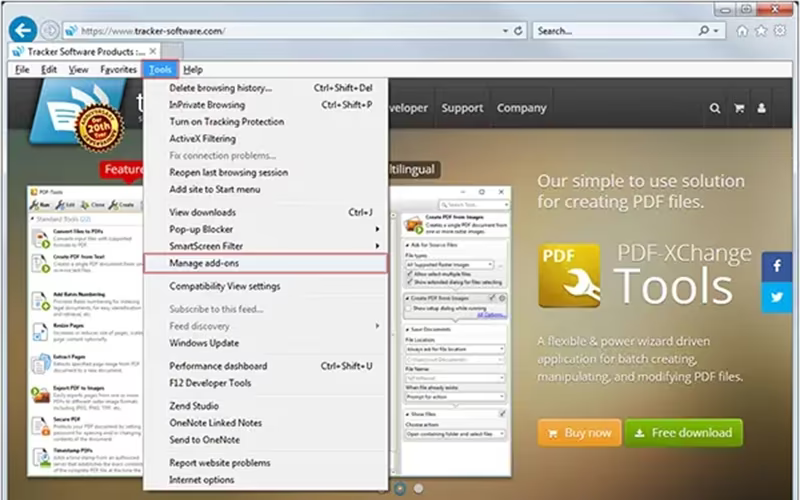
Task: Click the browser Forward arrow button
Action: (x=49, y=31)
